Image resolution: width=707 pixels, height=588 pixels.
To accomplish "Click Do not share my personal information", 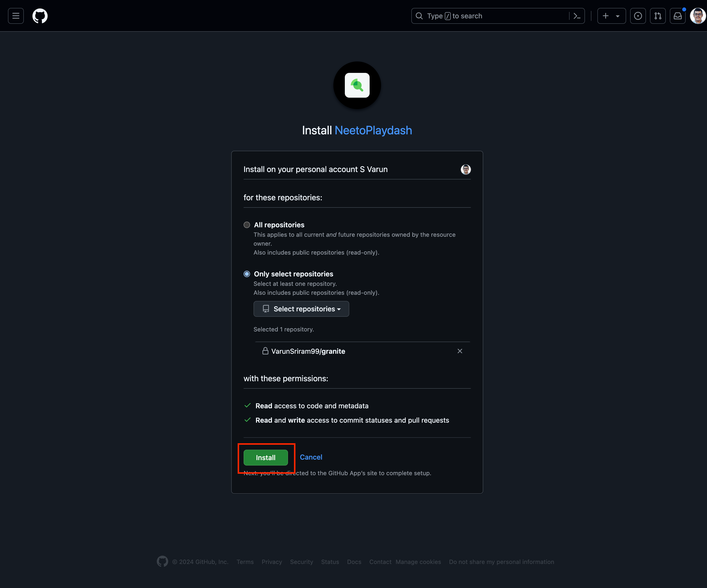I will pos(501,562).
